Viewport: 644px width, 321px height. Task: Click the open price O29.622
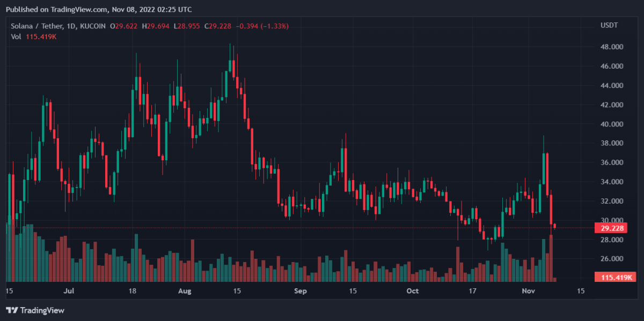(x=124, y=26)
